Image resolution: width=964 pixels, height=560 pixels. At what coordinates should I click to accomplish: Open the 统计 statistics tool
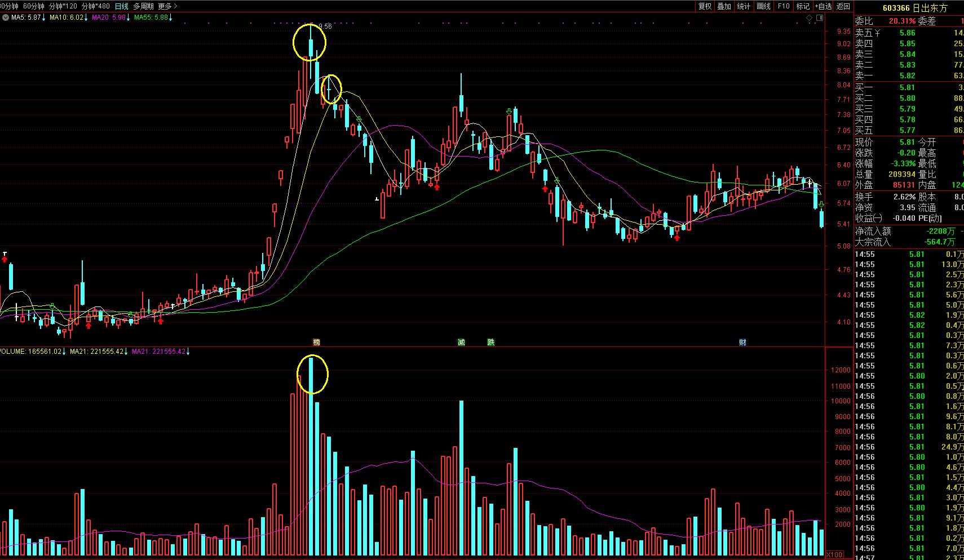point(744,6)
